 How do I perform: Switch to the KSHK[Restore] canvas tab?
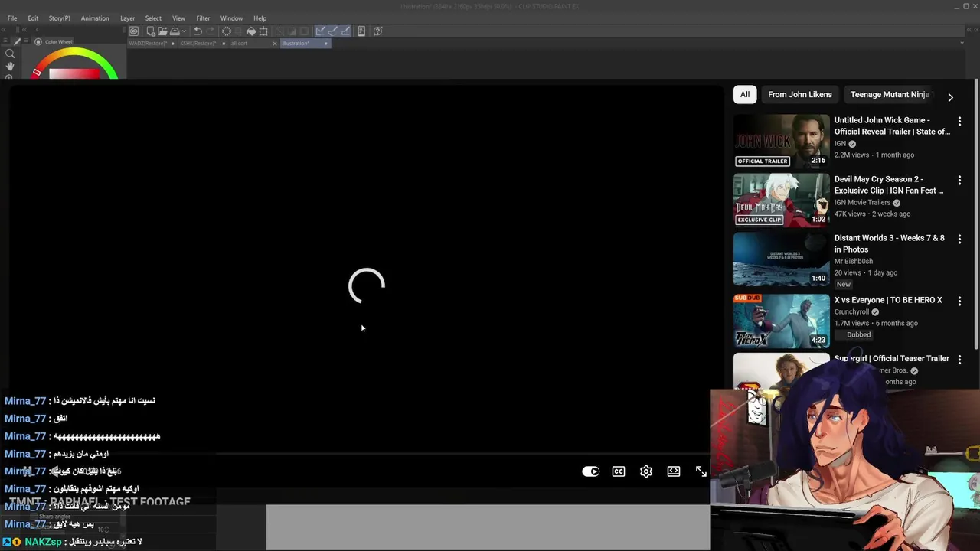pyautogui.click(x=203, y=44)
